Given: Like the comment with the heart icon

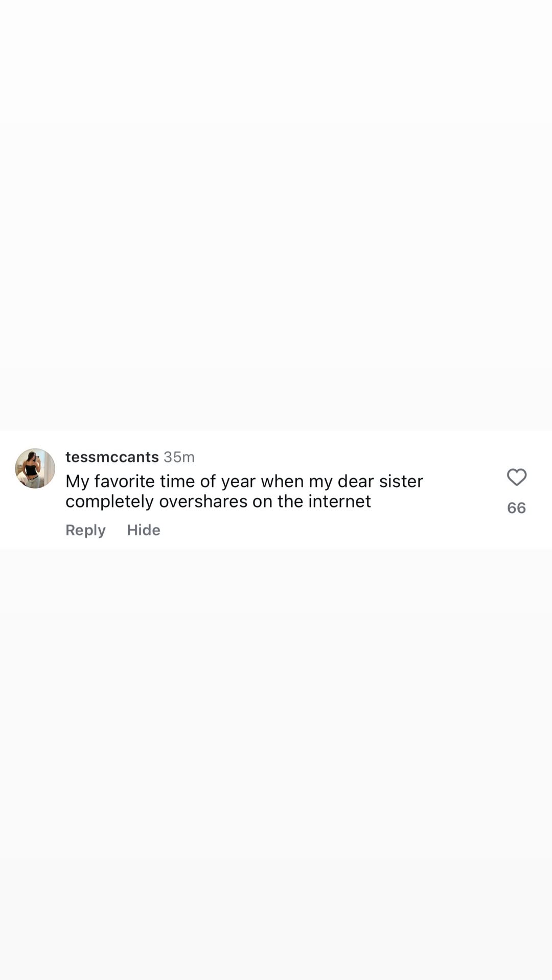Looking at the screenshot, I should click(516, 477).
